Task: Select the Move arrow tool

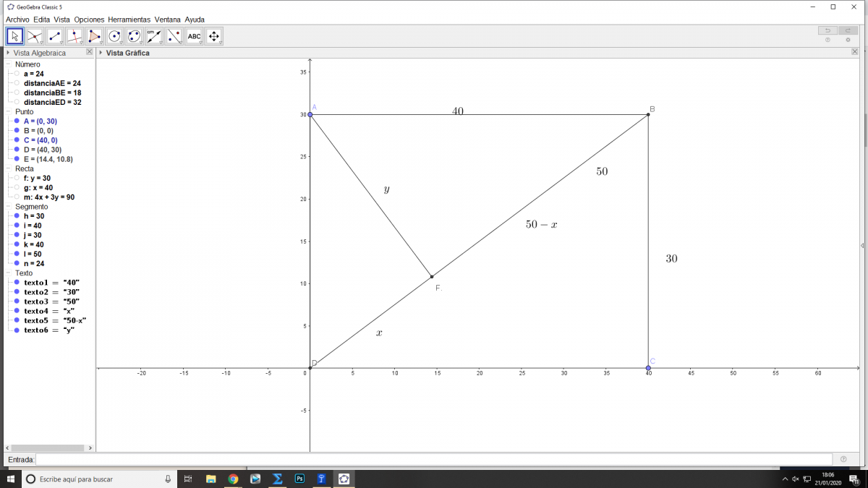Action: tap(15, 36)
